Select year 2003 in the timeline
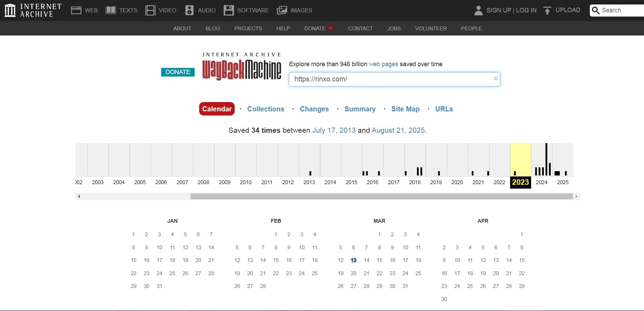 pyautogui.click(x=98, y=182)
